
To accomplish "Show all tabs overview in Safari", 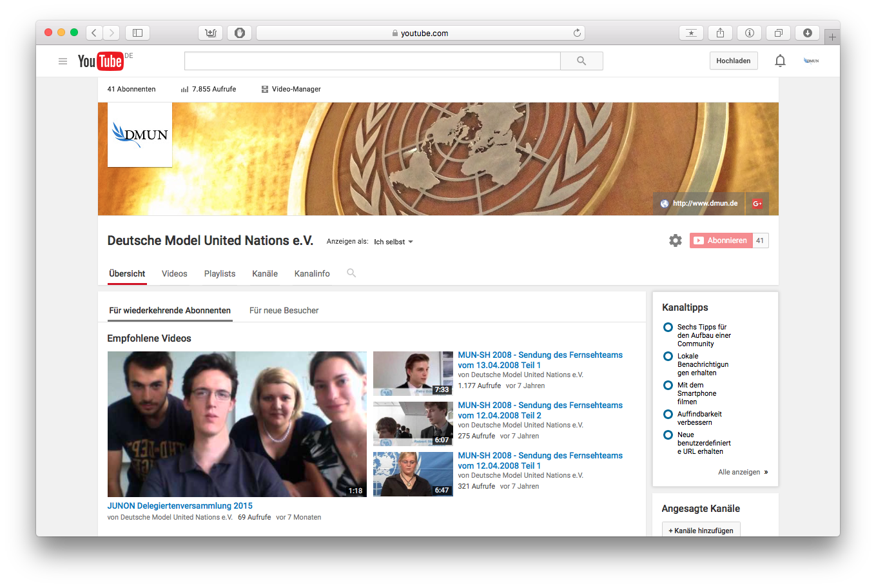I will tap(778, 33).
